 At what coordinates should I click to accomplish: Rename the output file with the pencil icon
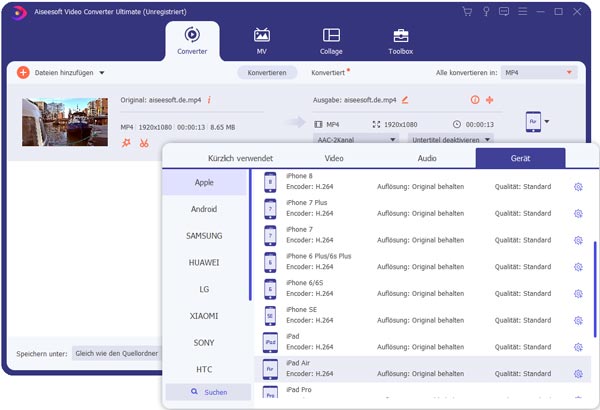click(405, 100)
